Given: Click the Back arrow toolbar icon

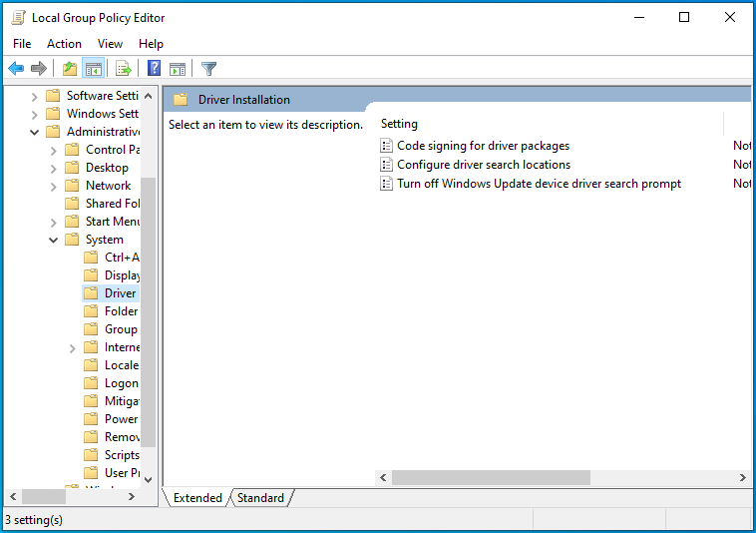Looking at the screenshot, I should [x=16, y=69].
